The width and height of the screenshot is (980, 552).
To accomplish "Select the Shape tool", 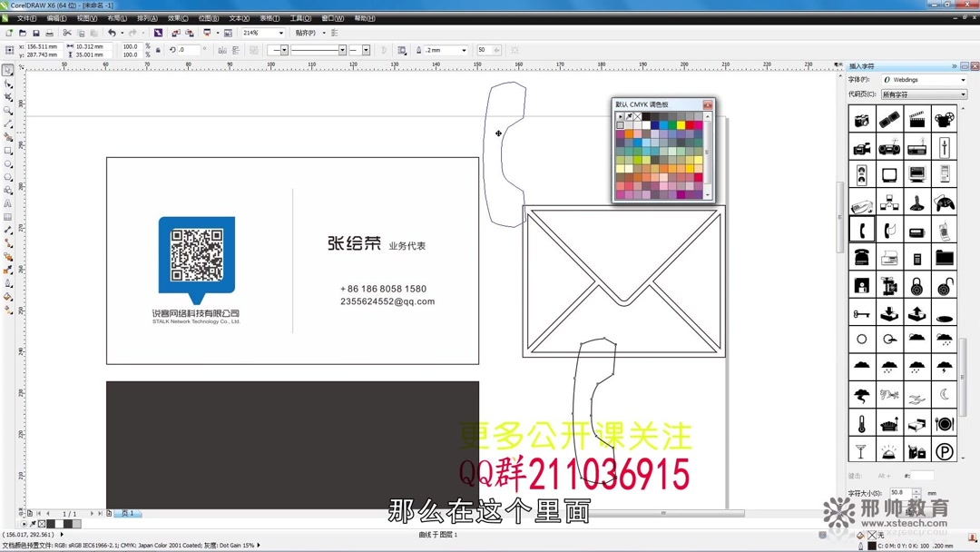I will [10, 82].
